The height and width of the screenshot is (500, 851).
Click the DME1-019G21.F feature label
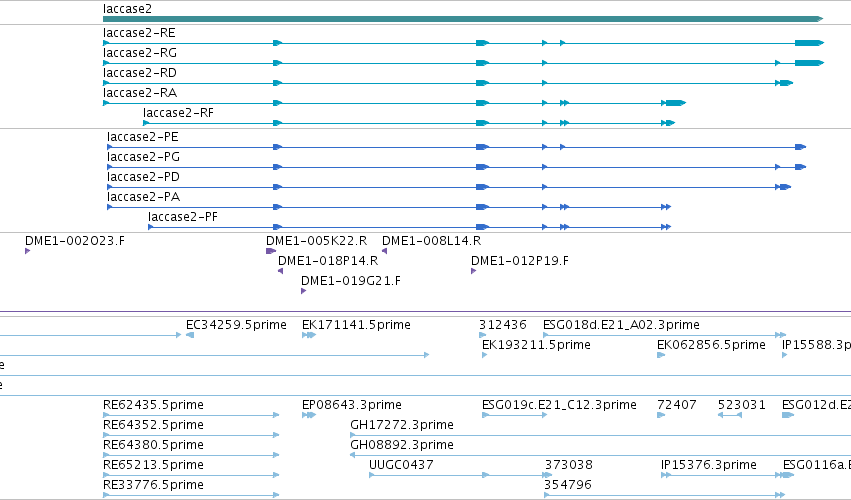(x=351, y=281)
